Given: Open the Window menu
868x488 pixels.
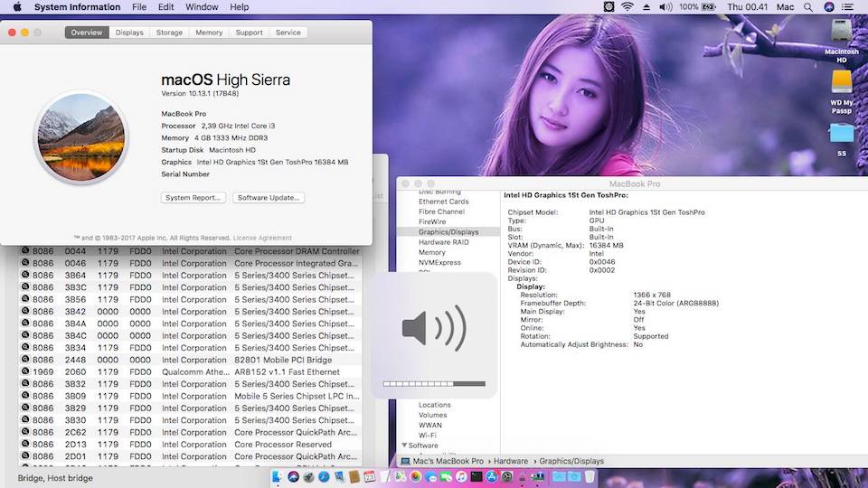Looking at the screenshot, I should point(202,7).
